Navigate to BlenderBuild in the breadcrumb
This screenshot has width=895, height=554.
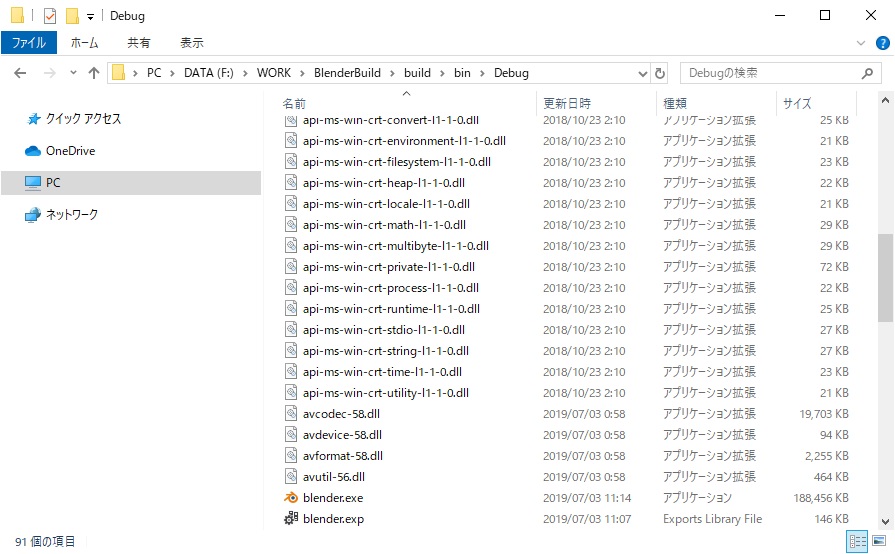347,73
